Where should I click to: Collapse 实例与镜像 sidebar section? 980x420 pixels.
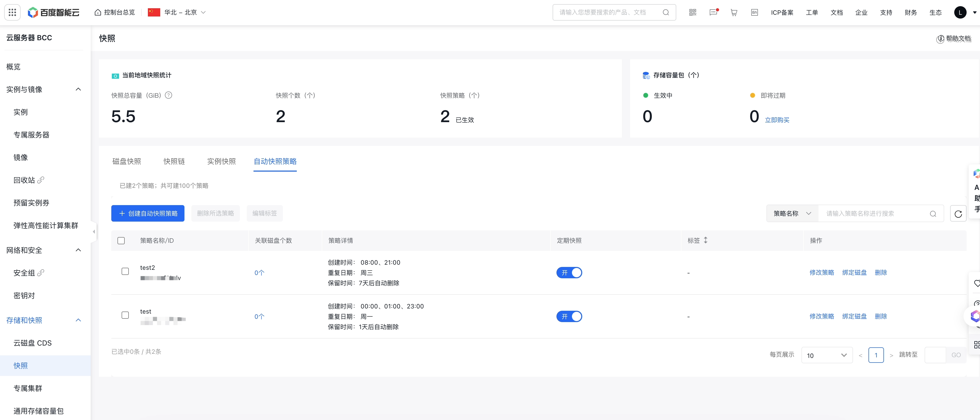click(x=78, y=89)
